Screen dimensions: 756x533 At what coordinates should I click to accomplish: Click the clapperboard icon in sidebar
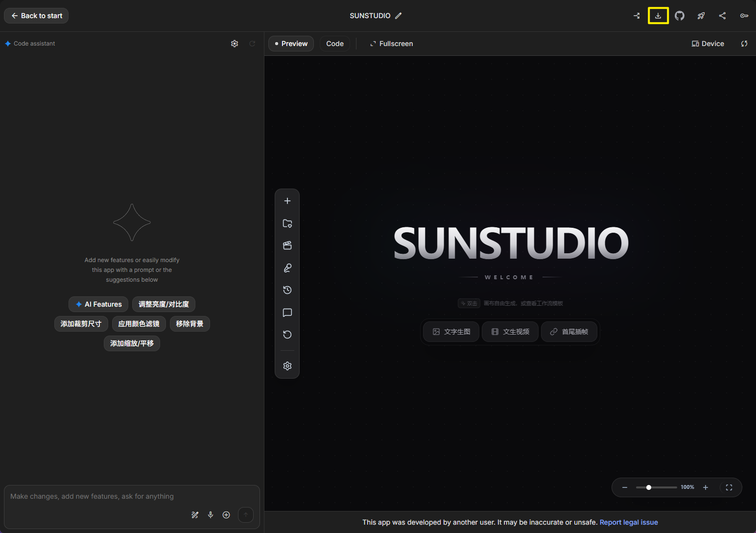pos(287,245)
